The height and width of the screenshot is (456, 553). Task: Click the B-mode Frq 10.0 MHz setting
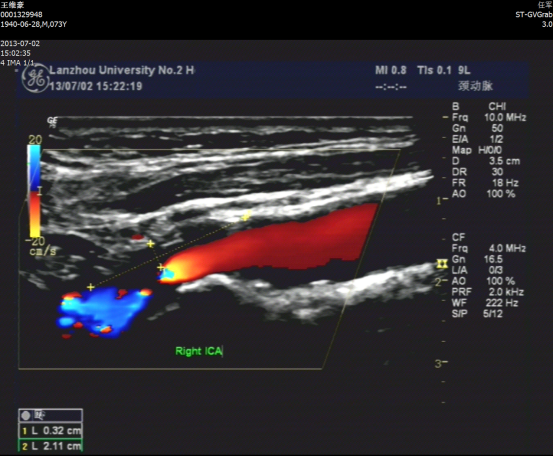pyautogui.click(x=489, y=117)
